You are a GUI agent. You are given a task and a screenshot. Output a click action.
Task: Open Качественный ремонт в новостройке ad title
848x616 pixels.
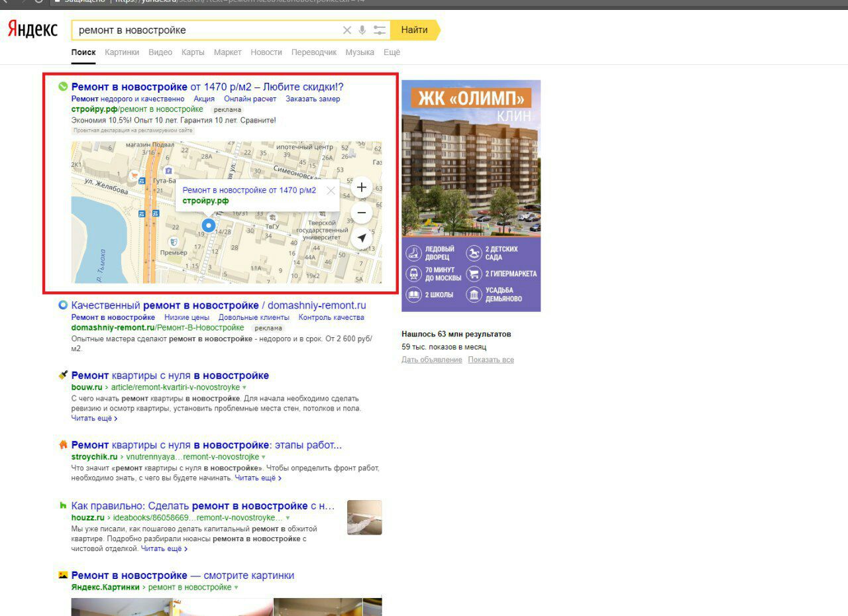tap(219, 305)
